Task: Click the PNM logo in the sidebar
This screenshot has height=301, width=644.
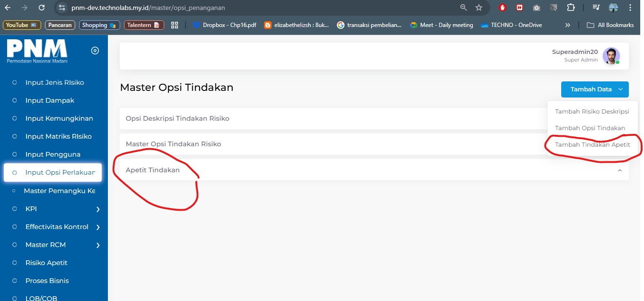Action: (x=37, y=51)
